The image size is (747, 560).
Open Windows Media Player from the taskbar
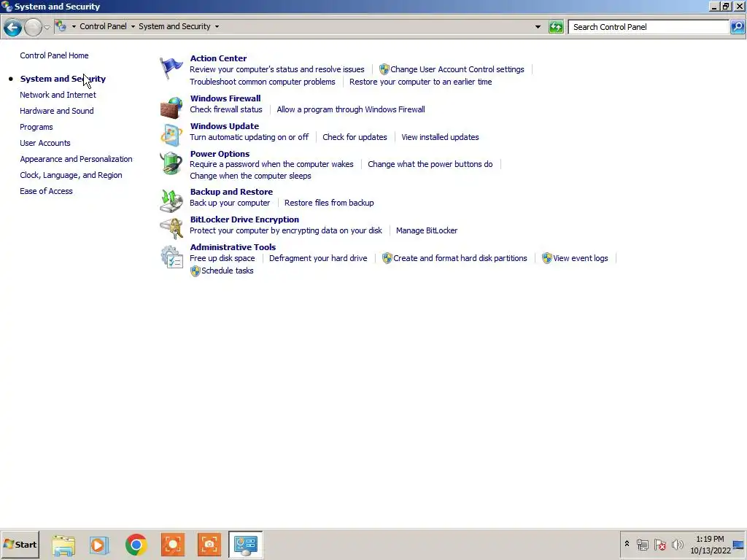99,545
